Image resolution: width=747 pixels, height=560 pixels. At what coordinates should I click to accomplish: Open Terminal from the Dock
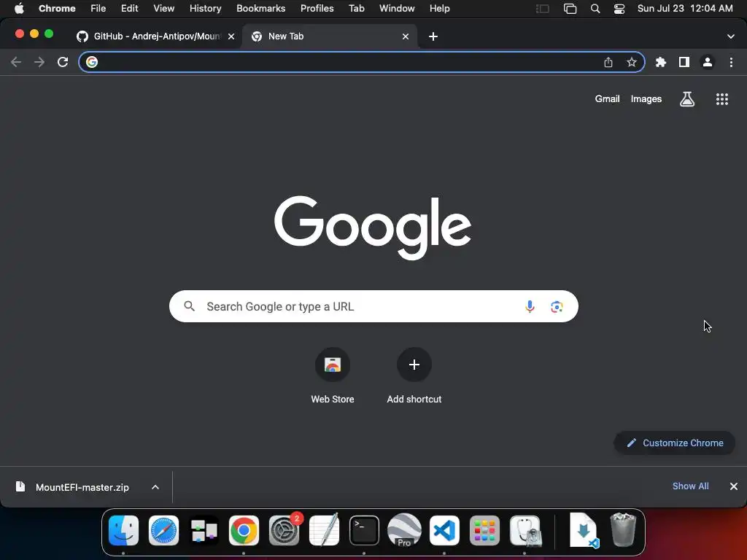(x=364, y=531)
